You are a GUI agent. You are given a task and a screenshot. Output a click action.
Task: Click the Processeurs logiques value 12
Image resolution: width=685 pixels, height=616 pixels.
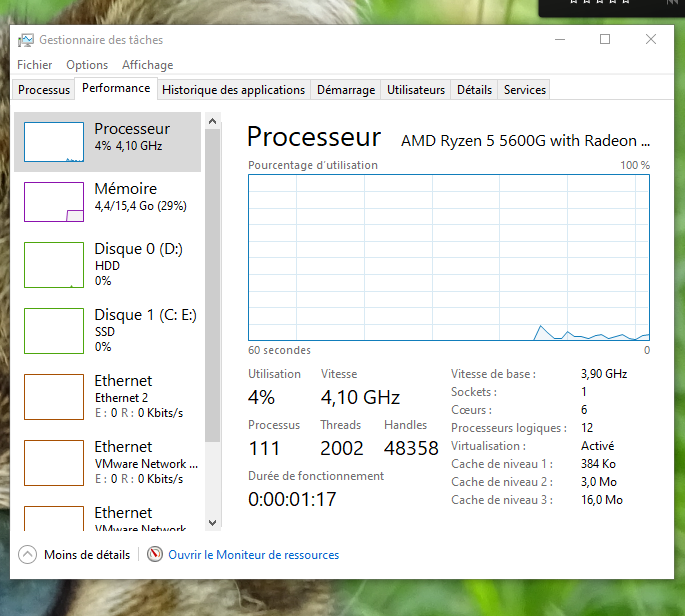pos(587,428)
